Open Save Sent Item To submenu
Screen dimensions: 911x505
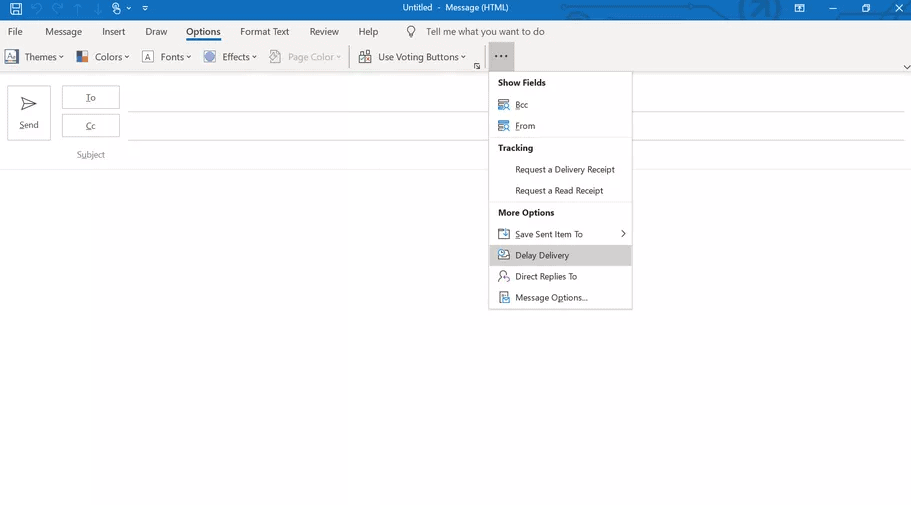(560, 234)
